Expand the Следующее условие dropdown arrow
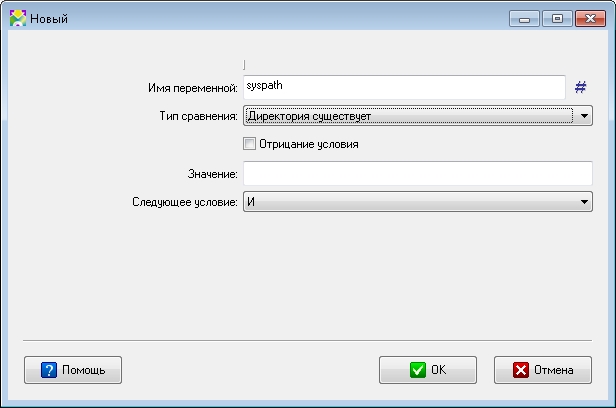Screen dimensions: 616x408 pyautogui.click(x=584, y=202)
